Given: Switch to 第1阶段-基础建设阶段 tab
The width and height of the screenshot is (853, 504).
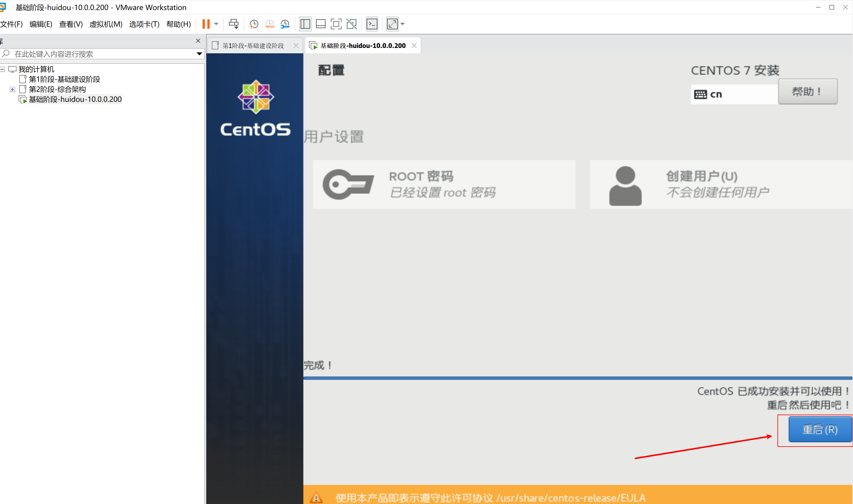Looking at the screenshot, I should tap(253, 46).
